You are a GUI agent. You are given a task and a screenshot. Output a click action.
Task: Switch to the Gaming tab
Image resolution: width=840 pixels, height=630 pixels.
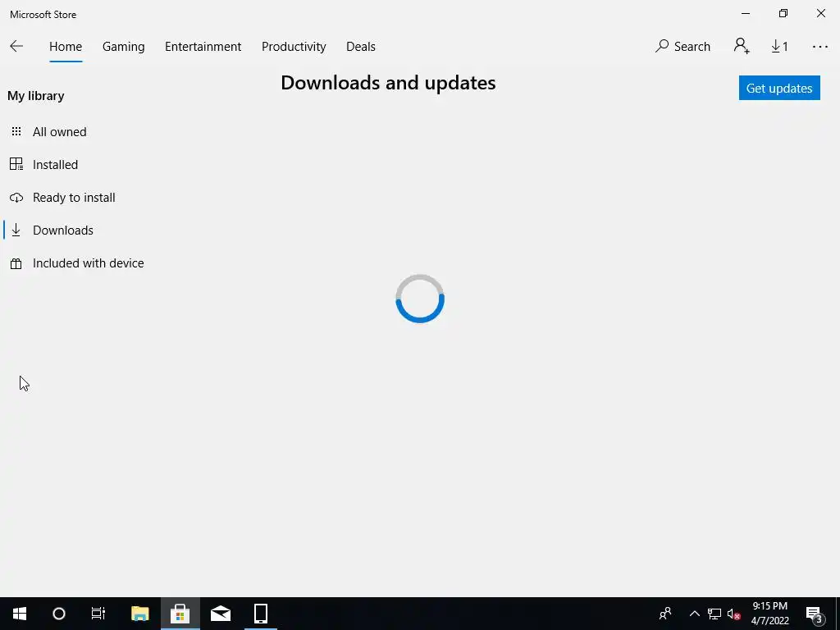(123, 47)
